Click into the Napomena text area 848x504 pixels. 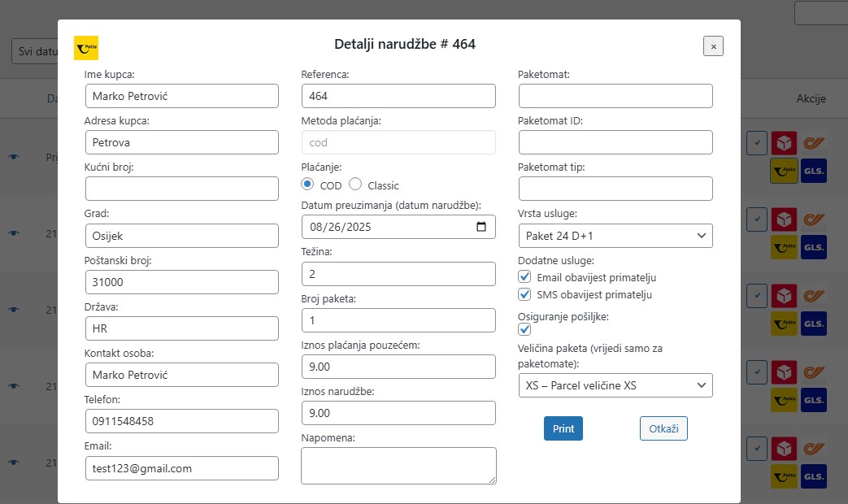[398, 466]
